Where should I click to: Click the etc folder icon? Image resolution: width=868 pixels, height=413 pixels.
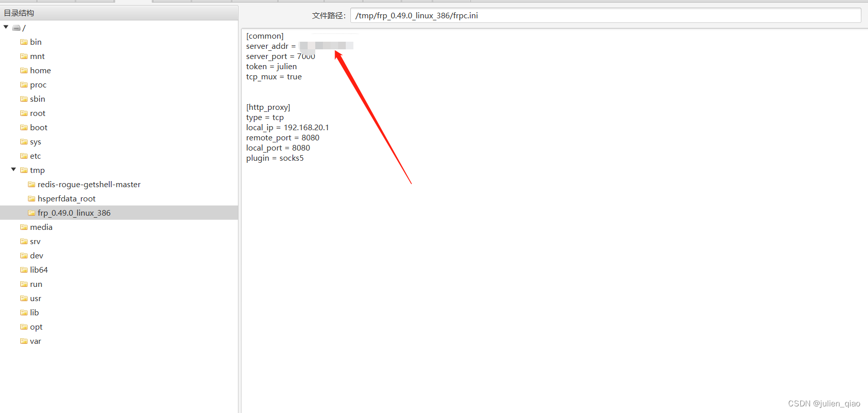coord(24,156)
